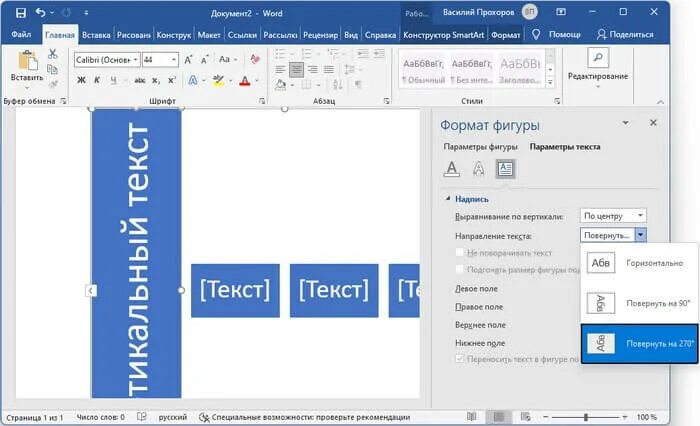
Task: Switch to Параметры фигуры section
Action: [x=480, y=147]
